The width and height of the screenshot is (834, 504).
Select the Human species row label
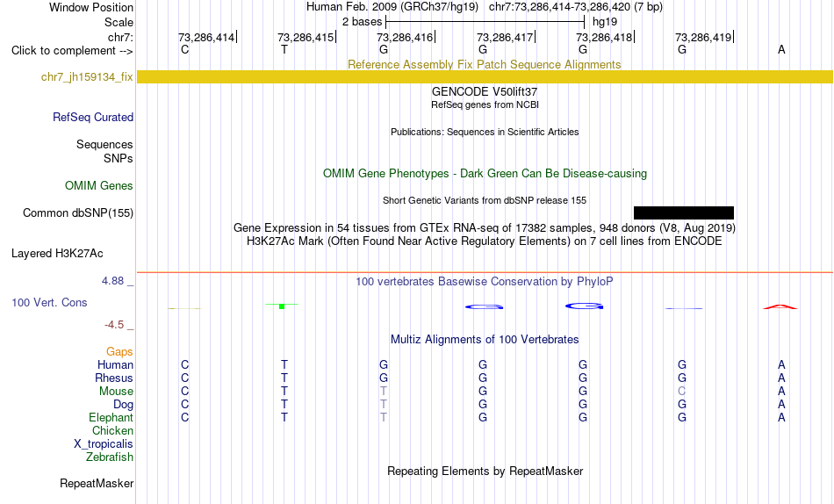(x=115, y=364)
